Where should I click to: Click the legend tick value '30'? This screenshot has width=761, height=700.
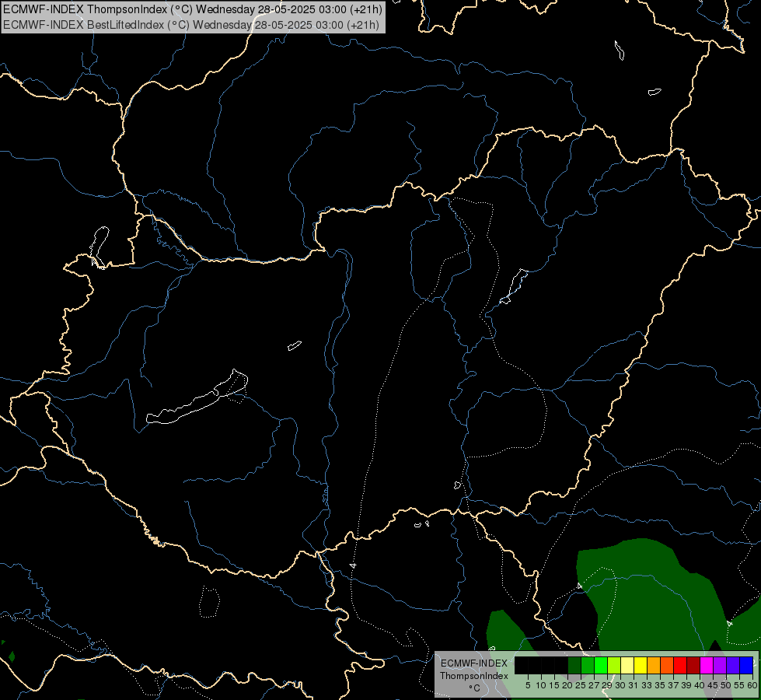pos(620,685)
